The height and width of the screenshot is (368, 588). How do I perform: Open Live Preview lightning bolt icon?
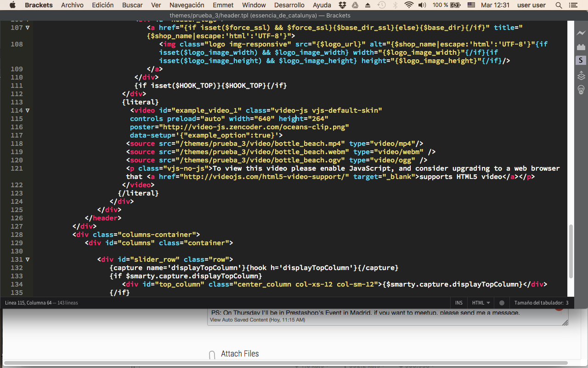(x=581, y=33)
